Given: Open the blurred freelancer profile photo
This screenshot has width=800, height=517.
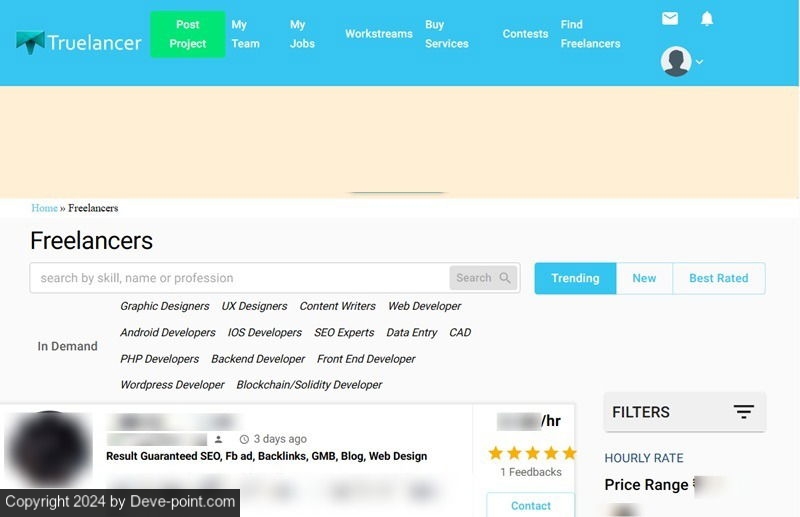Looking at the screenshot, I should tap(48, 450).
